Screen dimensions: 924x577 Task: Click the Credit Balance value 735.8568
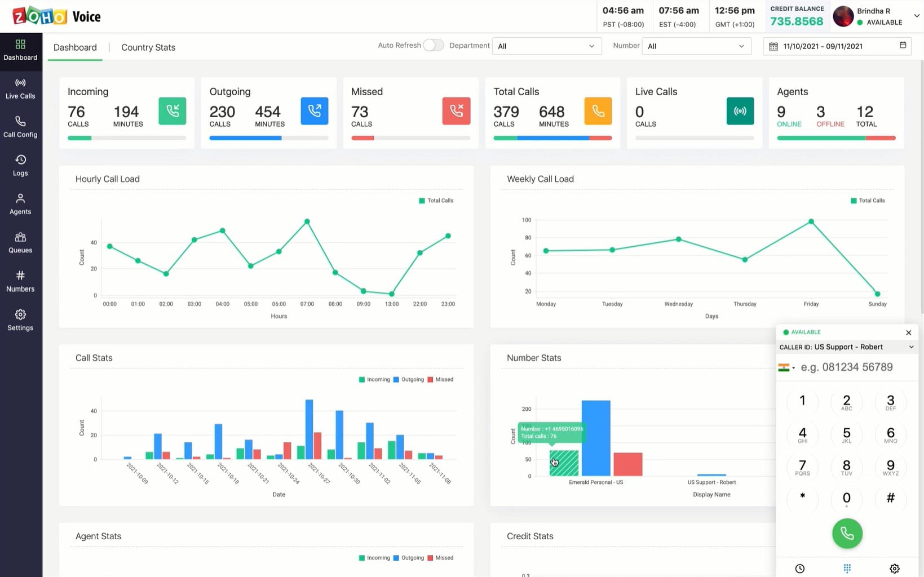(797, 21)
